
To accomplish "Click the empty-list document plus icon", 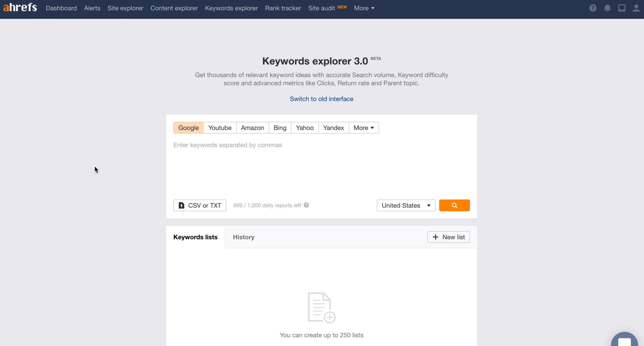I will click(x=322, y=308).
